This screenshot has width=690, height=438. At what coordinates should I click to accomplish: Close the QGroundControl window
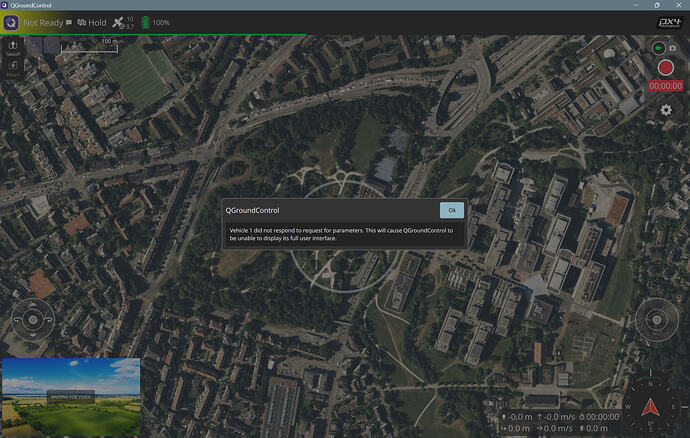(679, 5)
